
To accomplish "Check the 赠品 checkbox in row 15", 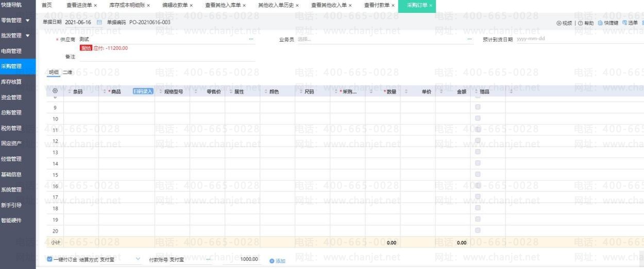I will click(478, 174).
